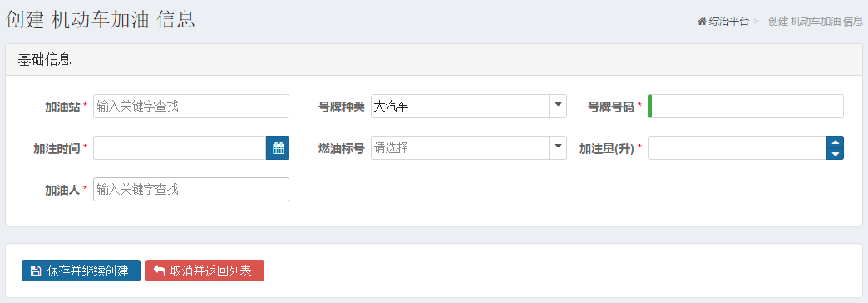Click 取消并返回列表 button
The width and height of the screenshot is (868, 303).
tap(205, 271)
